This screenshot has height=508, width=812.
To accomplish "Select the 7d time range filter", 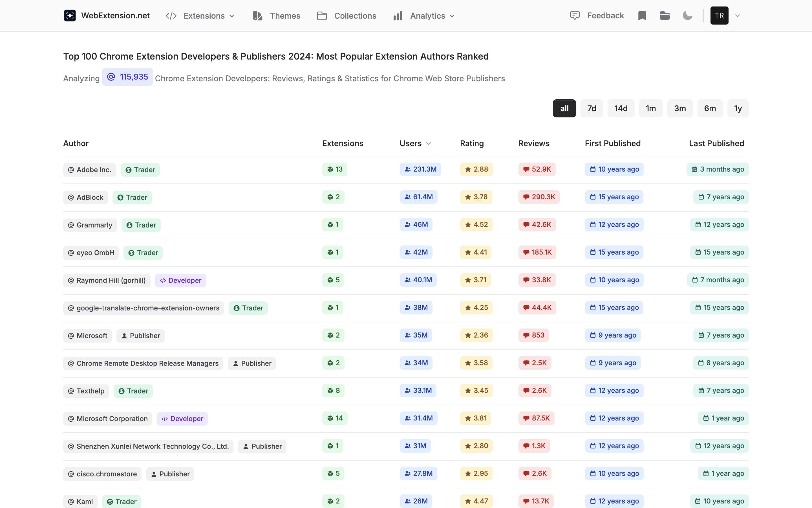I will (592, 108).
